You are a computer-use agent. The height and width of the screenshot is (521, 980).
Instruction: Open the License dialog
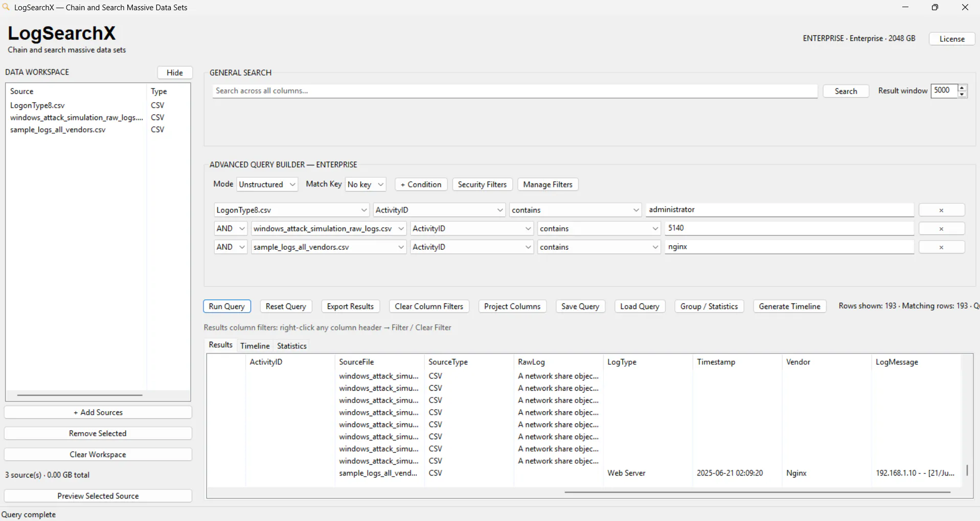(x=952, y=39)
